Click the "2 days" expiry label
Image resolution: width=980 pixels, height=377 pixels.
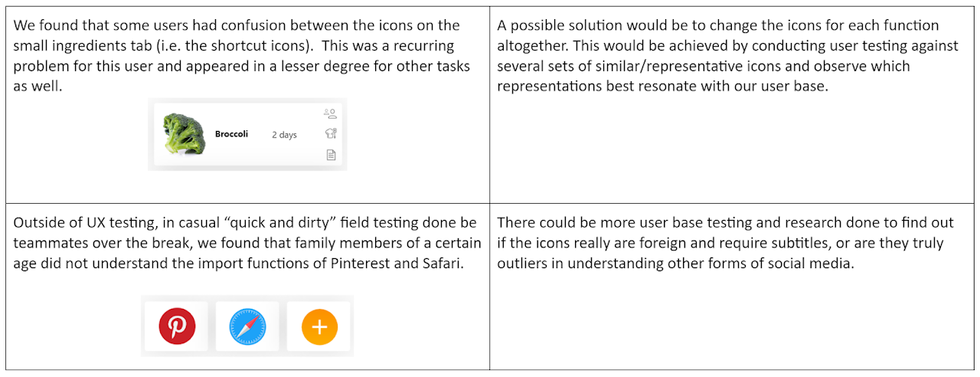[x=284, y=135]
